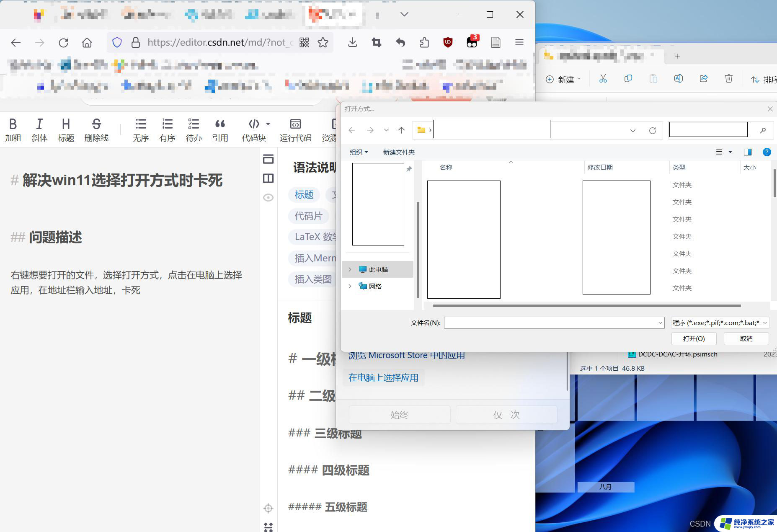
Task: Click horizontal scrollbar in file list
Action: click(587, 306)
